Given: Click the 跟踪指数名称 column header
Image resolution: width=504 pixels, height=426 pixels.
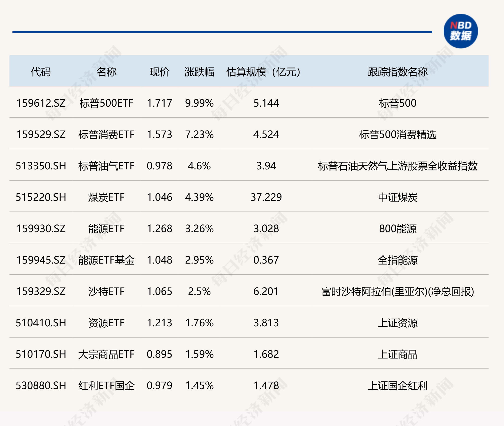Looking at the screenshot, I should coord(398,72).
